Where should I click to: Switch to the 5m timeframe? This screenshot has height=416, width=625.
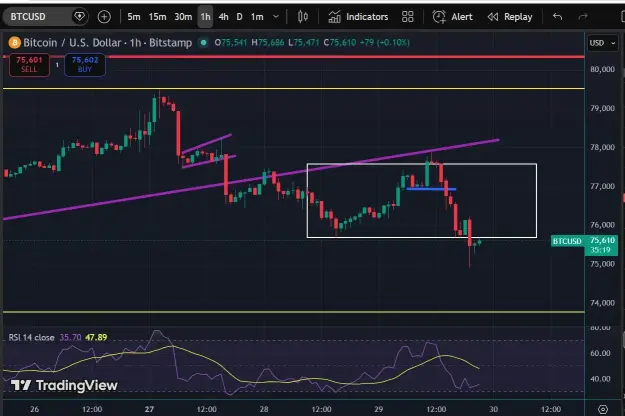pyautogui.click(x=134, y=17)
